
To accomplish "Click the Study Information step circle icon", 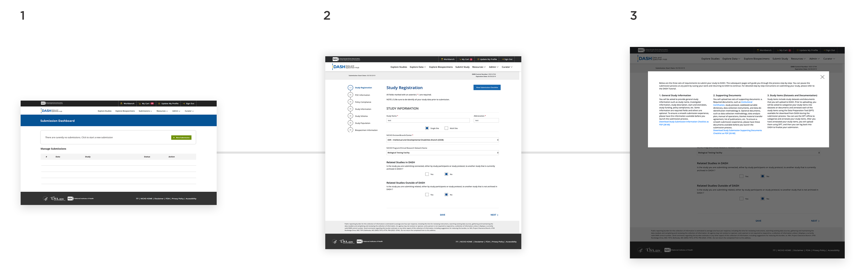I will click(x=351, y=109).
